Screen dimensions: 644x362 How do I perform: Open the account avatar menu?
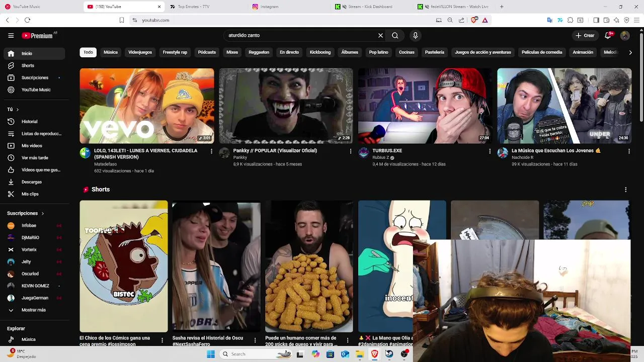[x=625, y=36]
